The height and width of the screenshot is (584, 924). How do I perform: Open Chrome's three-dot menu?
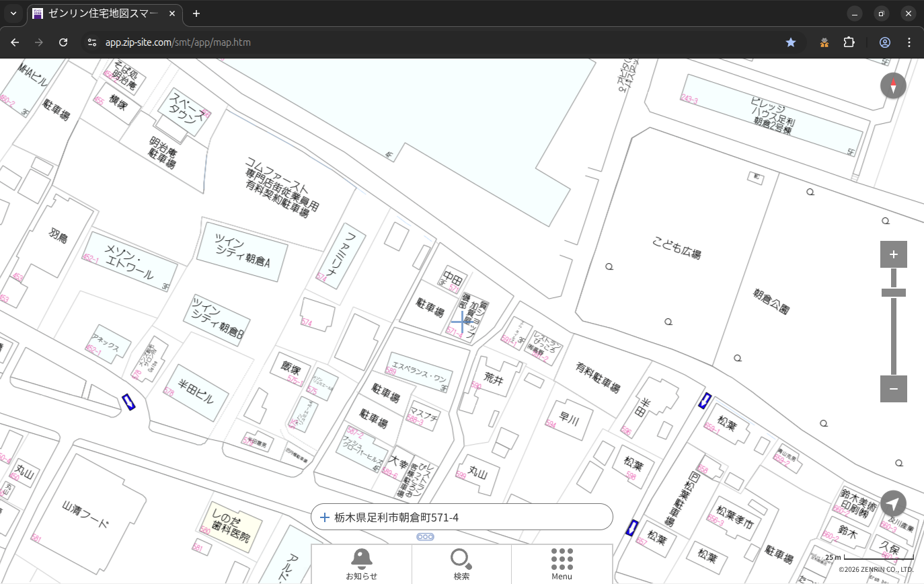909,42
